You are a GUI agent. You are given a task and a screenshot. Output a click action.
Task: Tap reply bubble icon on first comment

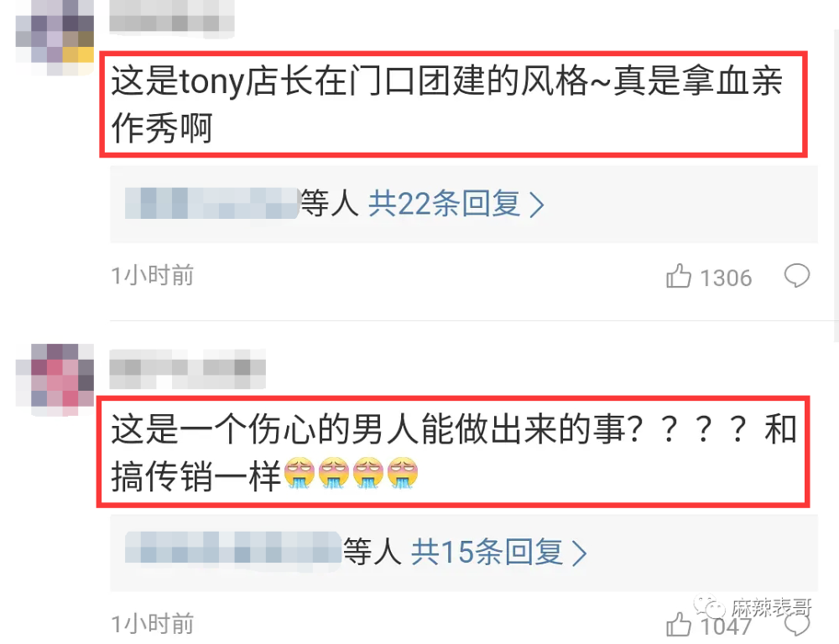tap(797, 276)
